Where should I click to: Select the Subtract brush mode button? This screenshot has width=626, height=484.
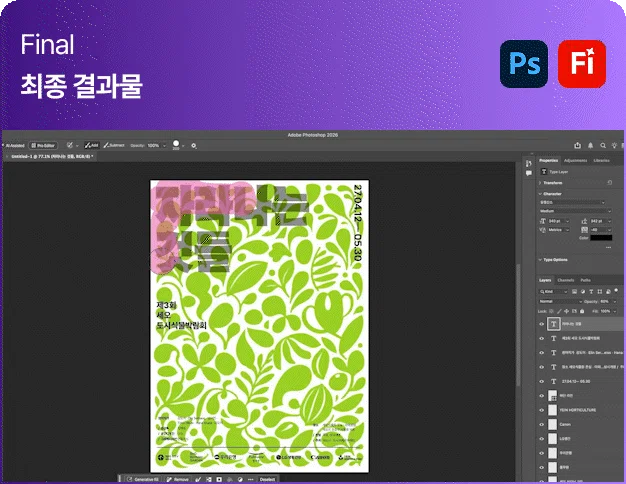click(114, 146)
